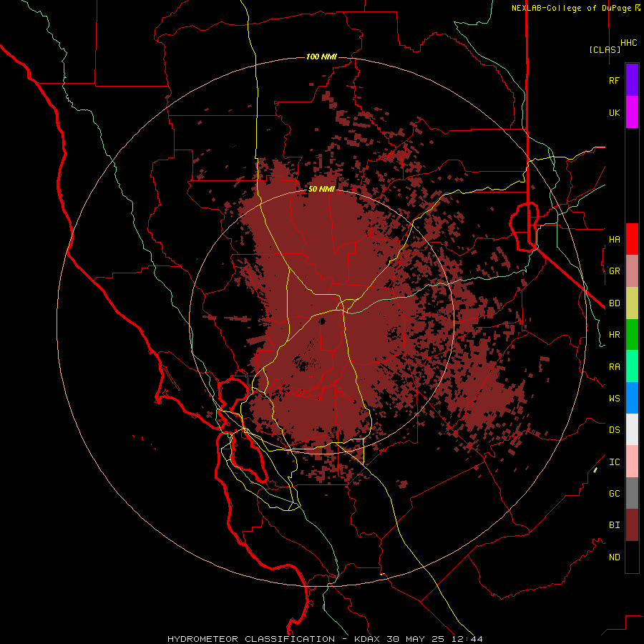This screenshot has width=644, height=644.
Task: Click the IC light pink legend swatch
Action: coord(632,462)
